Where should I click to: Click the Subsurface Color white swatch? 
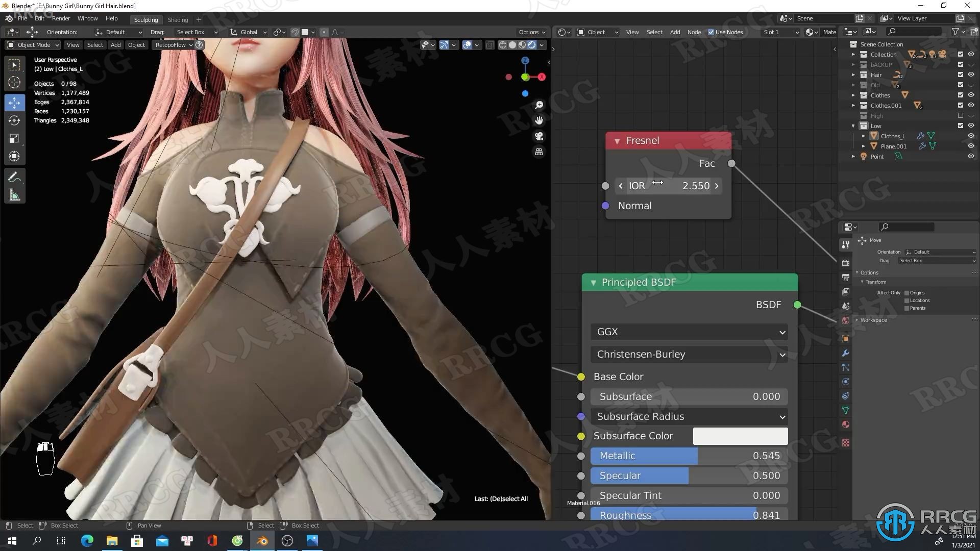click(x=740, y=436)
